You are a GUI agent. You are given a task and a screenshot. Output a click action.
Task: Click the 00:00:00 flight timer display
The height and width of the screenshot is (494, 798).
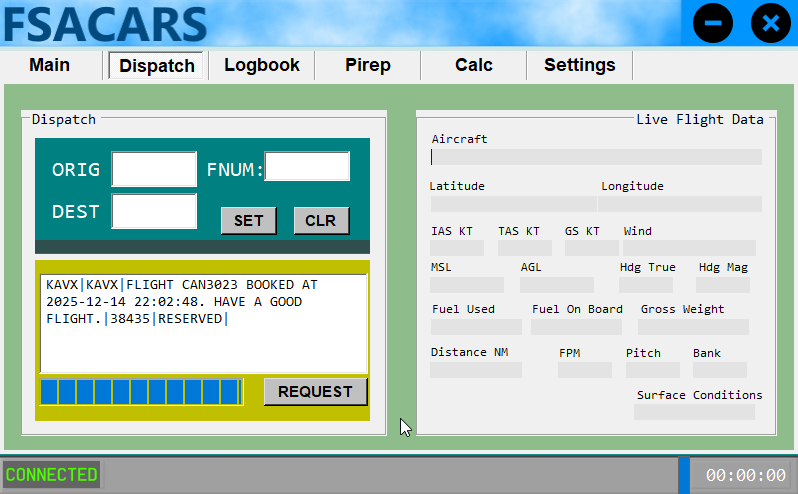click(x=745, y=475)
